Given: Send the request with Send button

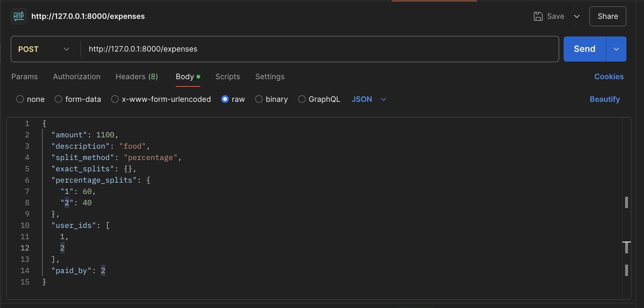Looking at the screenshot, I should 585,49.
